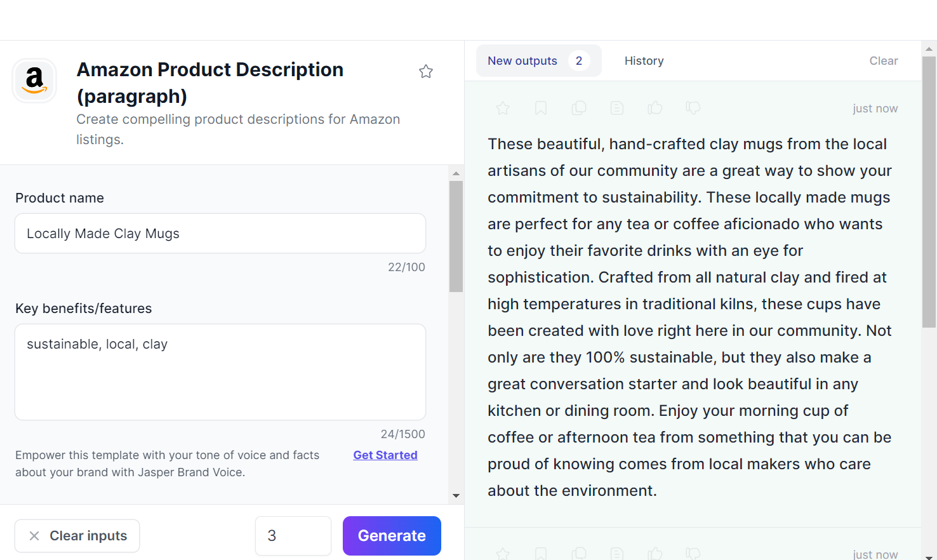Bookmark the first output

541,108
